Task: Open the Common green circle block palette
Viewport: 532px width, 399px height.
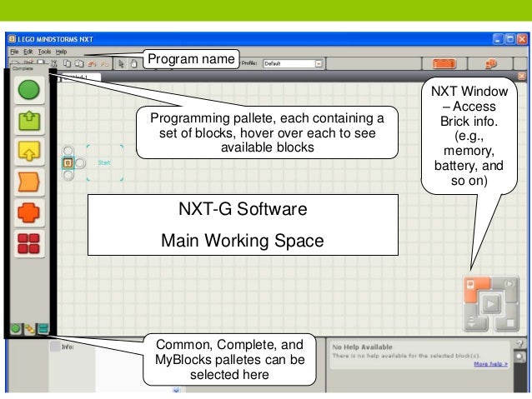Action: 29,90
